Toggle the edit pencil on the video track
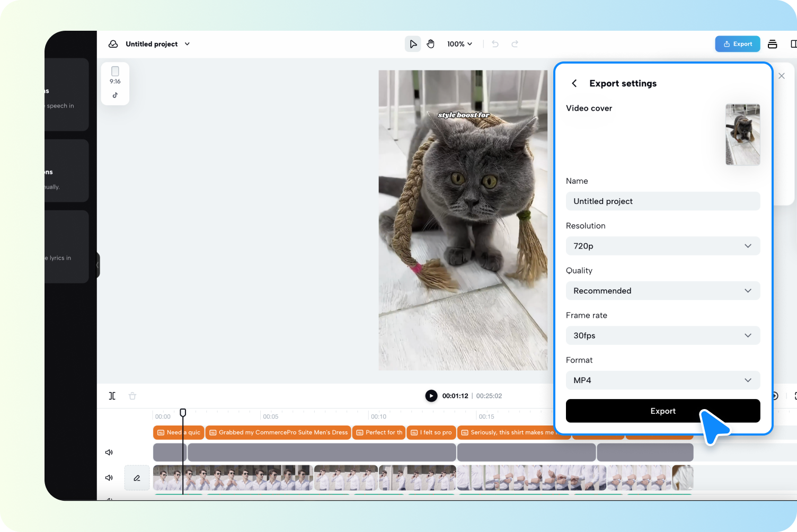Image resolution: width=797 pixels, height=532 pixels. [x=136, y=477]
